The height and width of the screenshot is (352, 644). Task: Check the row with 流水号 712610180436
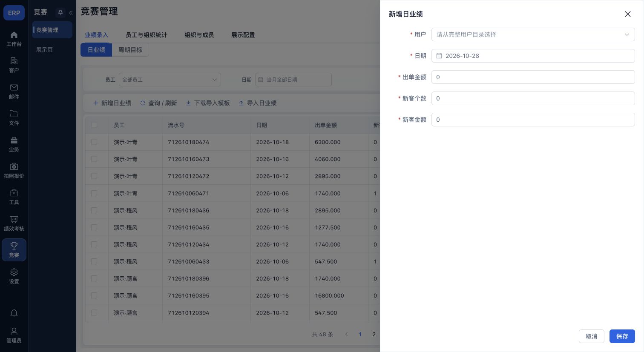pos(94,210)
